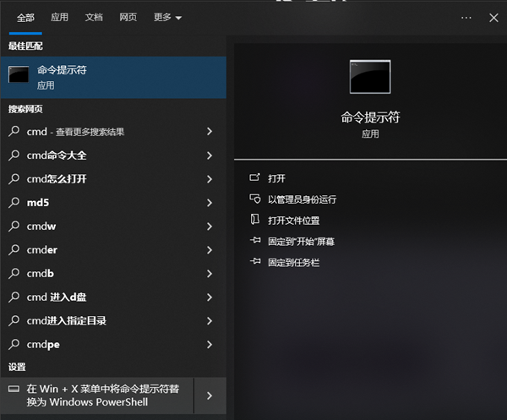Expand arrow for Win + X setting
507x420 pixels.
pos(210,395)
